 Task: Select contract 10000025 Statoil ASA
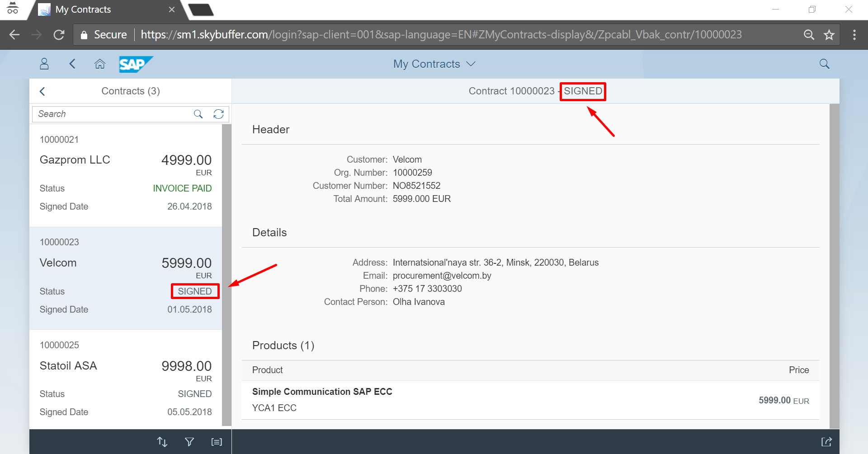[126, 379]
